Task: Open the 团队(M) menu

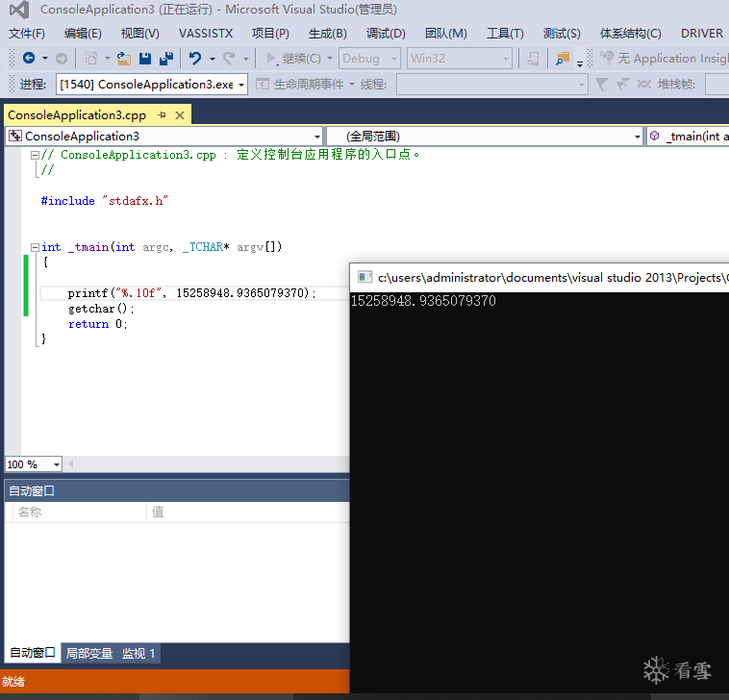Action: click(x=446, y=34)
